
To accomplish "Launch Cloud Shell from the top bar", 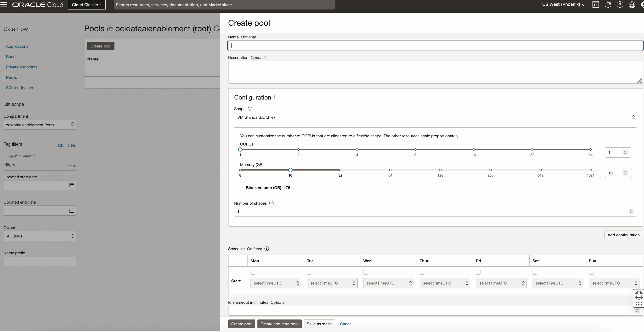I will point(596,5).
